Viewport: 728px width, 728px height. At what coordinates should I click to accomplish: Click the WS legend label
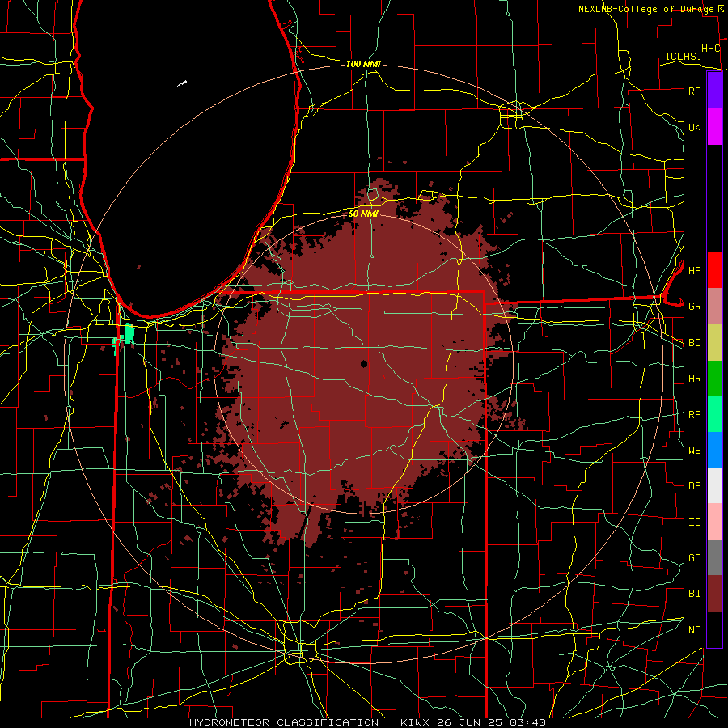[x=694, y=451]
